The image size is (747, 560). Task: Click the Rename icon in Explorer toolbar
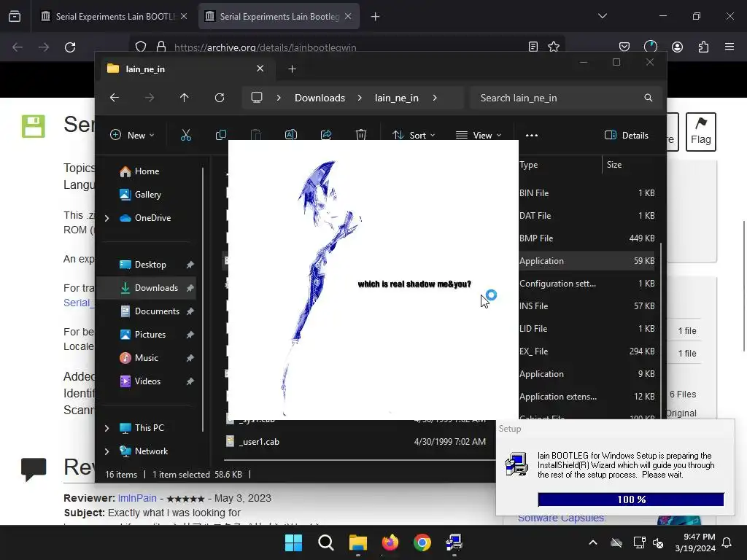290,135
